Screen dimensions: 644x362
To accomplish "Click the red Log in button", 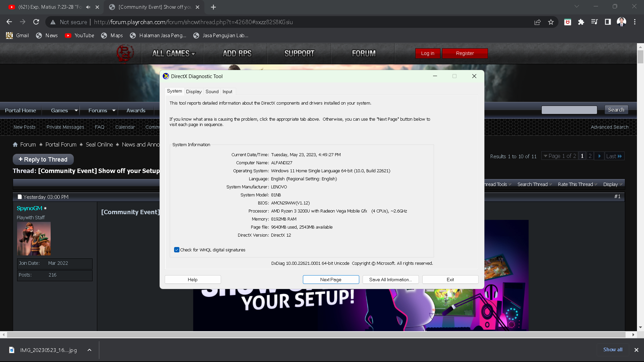I will 428,53.
